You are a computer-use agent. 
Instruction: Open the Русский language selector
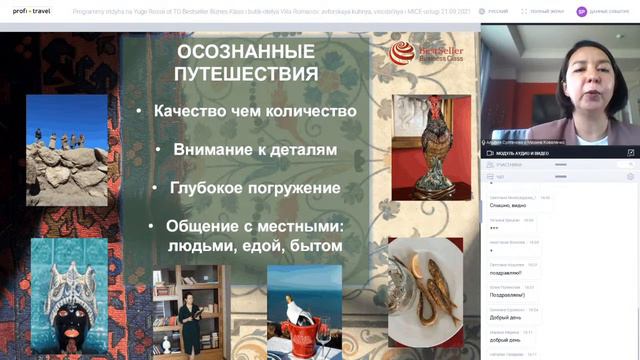click(493, 11)
